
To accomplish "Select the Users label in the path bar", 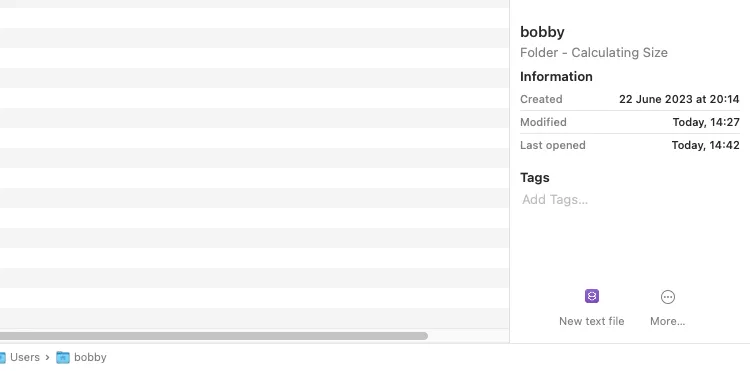I will pyautogui.click(x=25, y=357).
